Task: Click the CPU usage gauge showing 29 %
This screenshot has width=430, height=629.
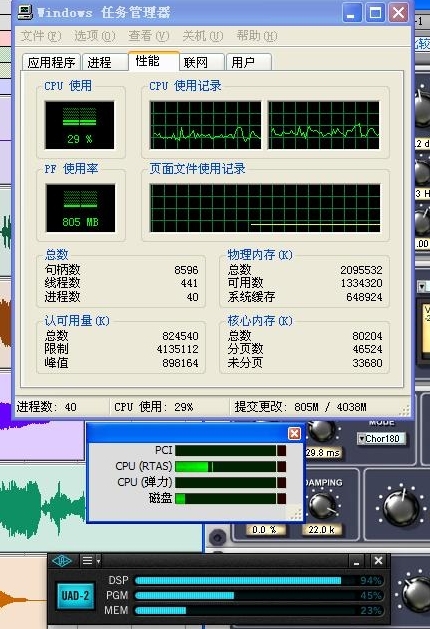Action: click(79, 125)
